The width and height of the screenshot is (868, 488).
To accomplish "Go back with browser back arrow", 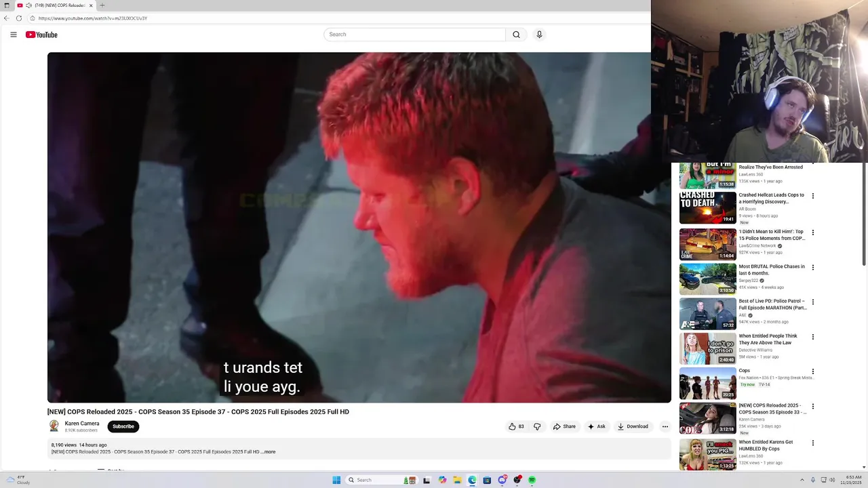I will point(7,18).
